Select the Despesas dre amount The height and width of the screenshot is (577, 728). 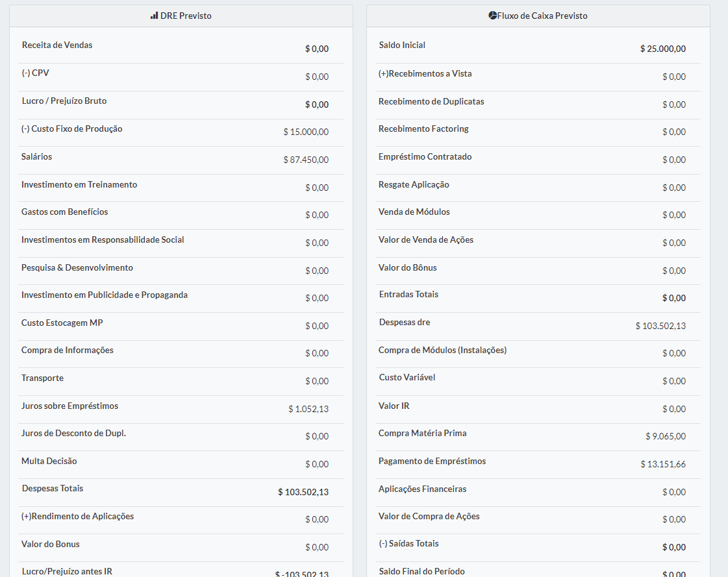tap(660, 326)
